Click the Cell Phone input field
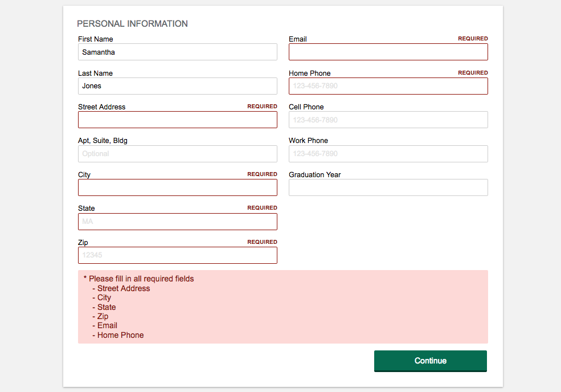 388,120
